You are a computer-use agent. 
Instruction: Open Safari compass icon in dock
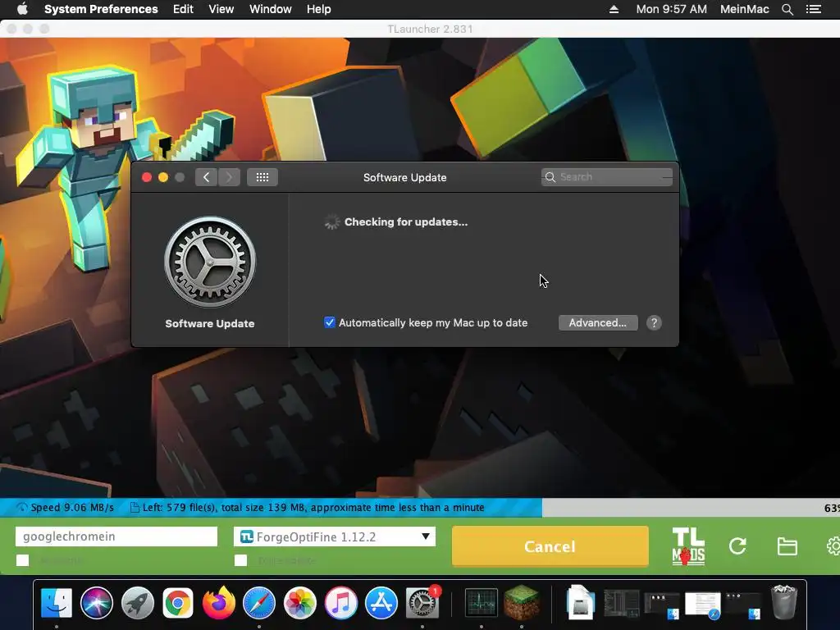click(x=259, y=603)
